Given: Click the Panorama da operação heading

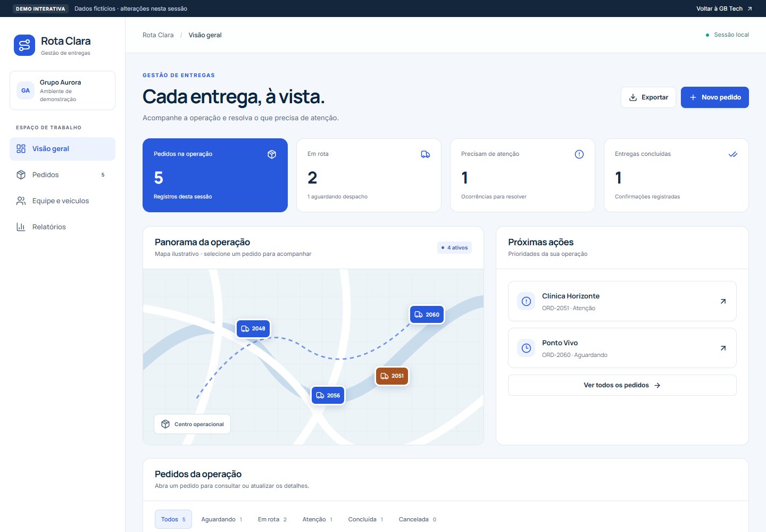Looking at the screenshot, I should (x=202, y=242).
